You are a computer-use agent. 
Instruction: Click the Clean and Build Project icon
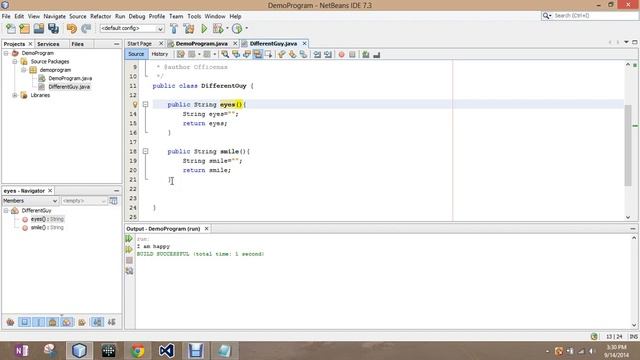189,29
